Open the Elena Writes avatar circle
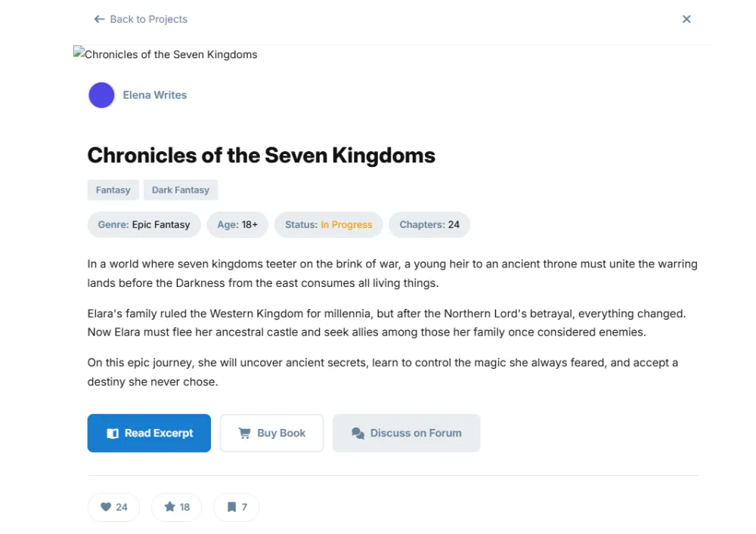756x534 pixels. (x=101, y=95)
